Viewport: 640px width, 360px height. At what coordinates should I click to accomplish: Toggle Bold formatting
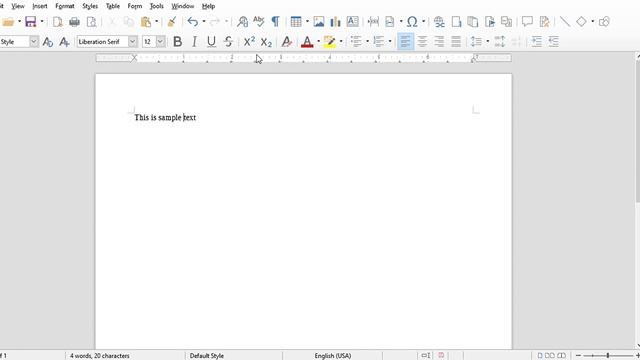click(178, 42)
